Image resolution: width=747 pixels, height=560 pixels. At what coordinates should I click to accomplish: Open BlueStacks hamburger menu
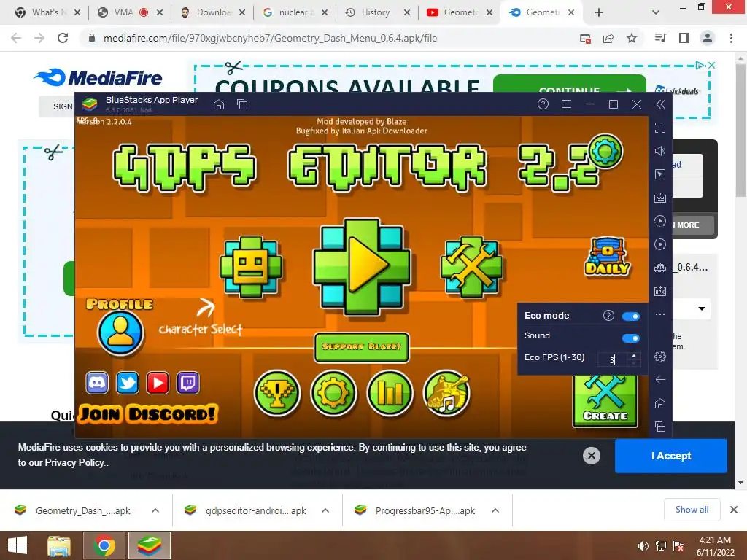(566, 104)
